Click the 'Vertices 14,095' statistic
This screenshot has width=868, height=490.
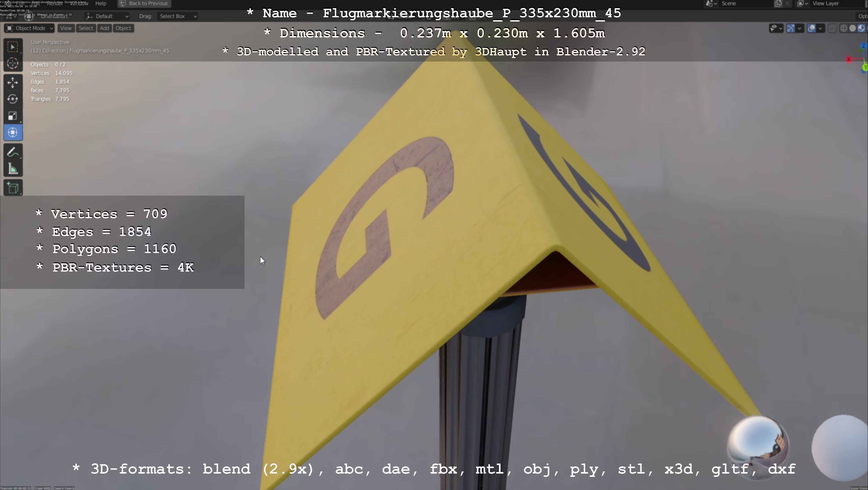coord(51,73)
